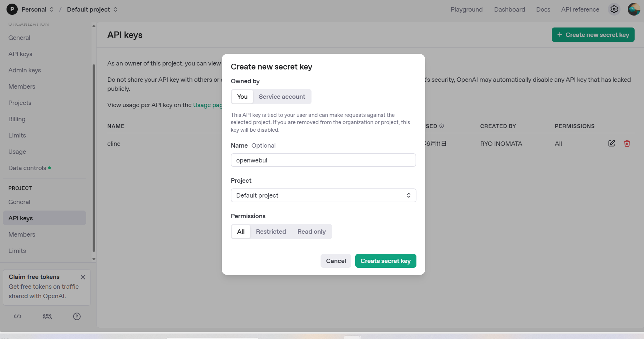
Task: Expand the Project dropdown in dialog
Action: [x=323, y=195]
